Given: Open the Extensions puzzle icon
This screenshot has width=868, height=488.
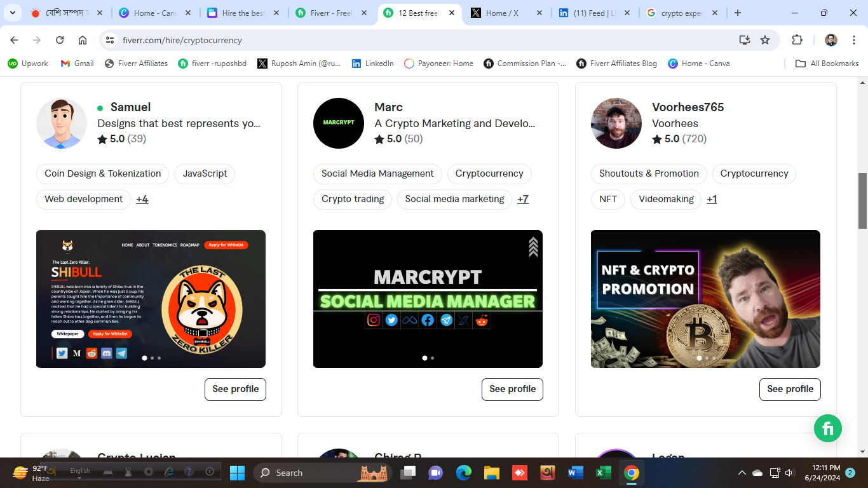Looking at the screenshot, I should click(797, 40).
